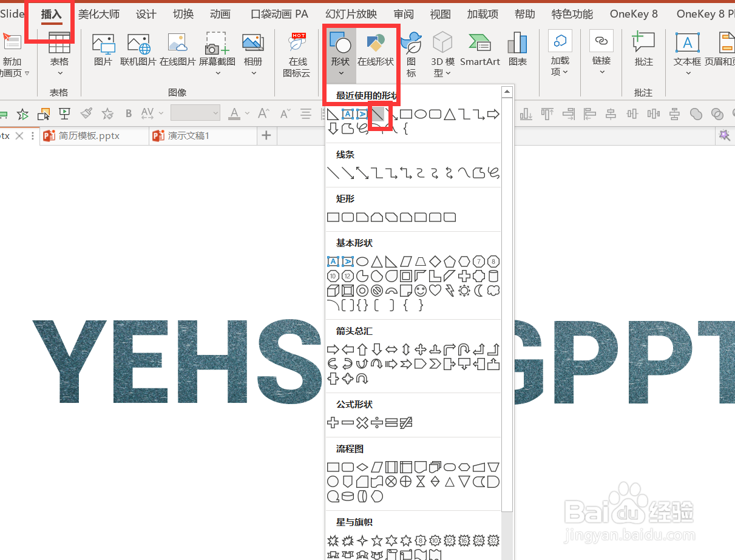Insert a Picture (图片)
The width and height of the screenshot is (735, 560).
click(103, 49)
